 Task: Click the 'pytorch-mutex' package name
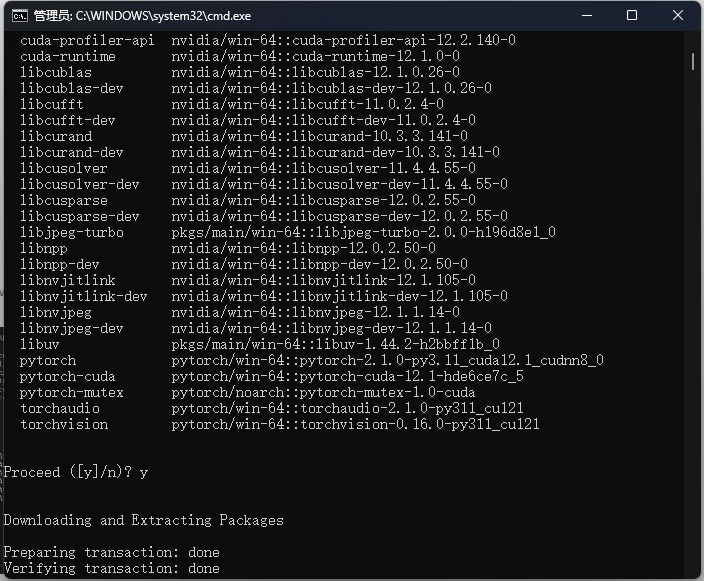72,392
